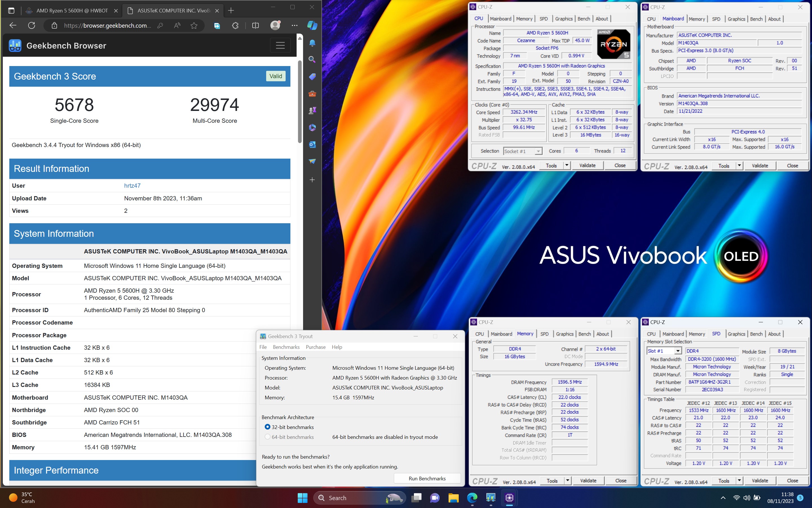Switch to Graphics tab in Mainboard CPU-Z window
Screen dimensions: 812x508
click(736, 19)
